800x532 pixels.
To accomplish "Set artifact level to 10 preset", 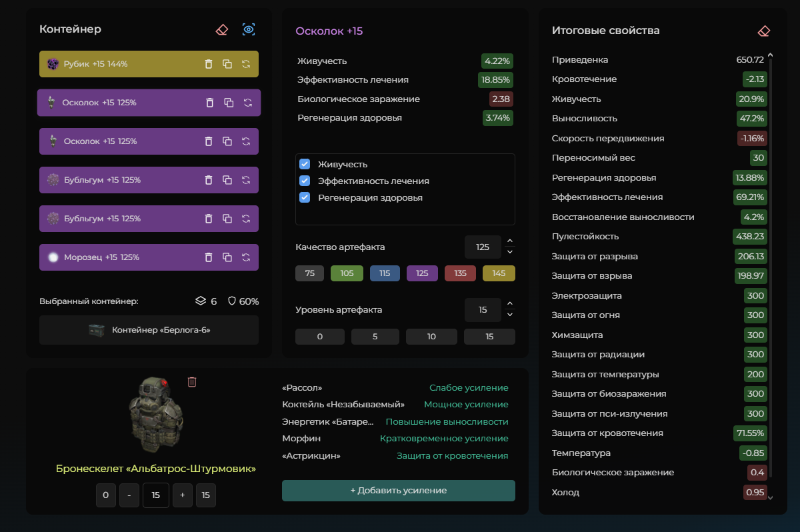I will (431, 337).
